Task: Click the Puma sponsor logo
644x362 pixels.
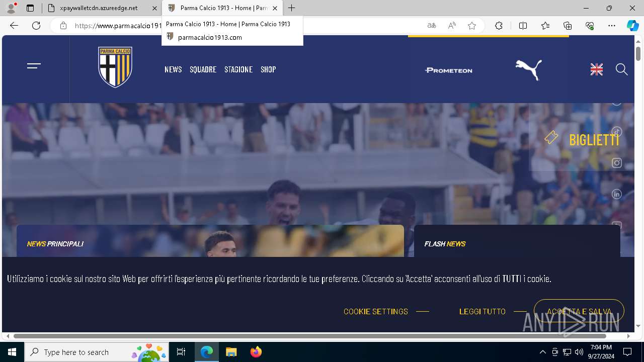Action: [529, 70]
